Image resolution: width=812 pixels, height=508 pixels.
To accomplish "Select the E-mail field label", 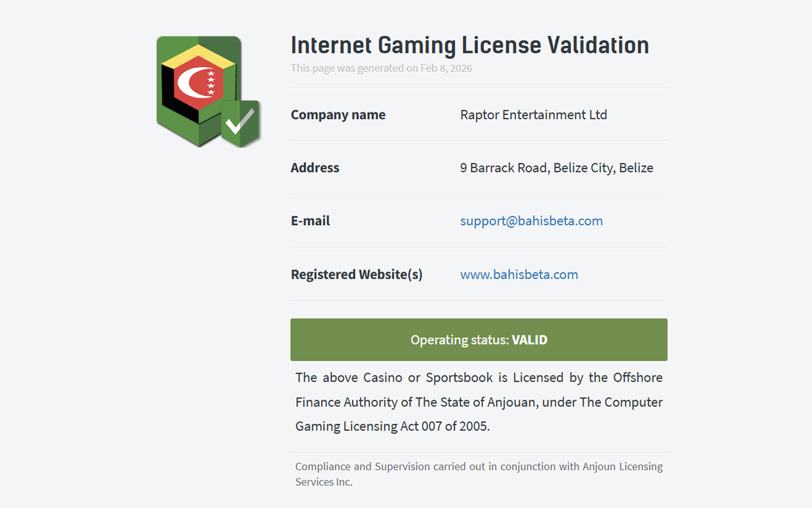I will click(x=310, y=221).
